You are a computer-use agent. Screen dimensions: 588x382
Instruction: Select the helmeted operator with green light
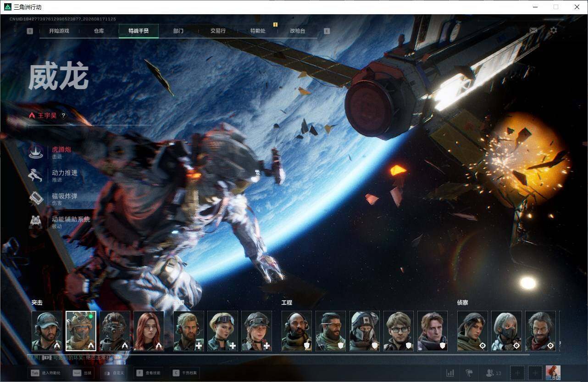tap(81, 331)
